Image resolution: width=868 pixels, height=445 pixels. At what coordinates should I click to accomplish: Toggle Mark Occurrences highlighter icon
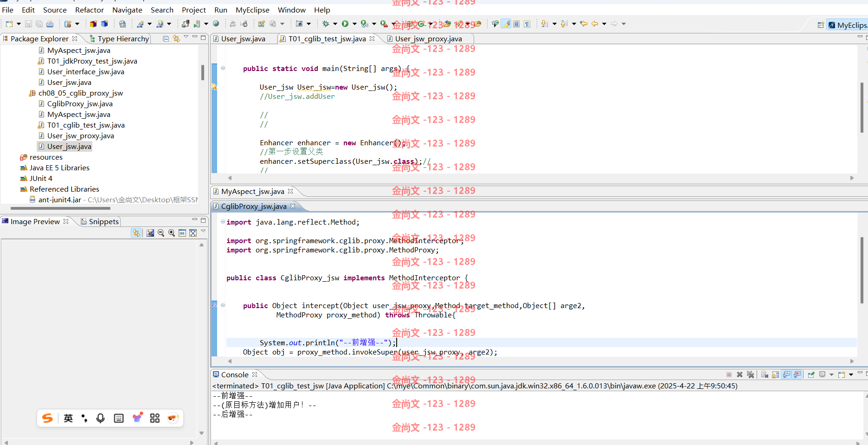[506, 24]
